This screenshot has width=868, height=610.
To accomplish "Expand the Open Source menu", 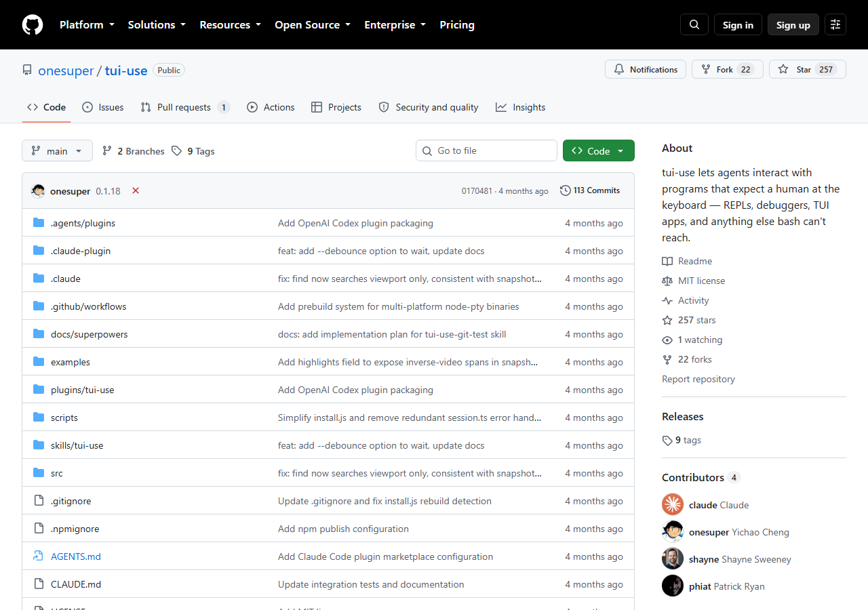I will [x=313, y=25].
